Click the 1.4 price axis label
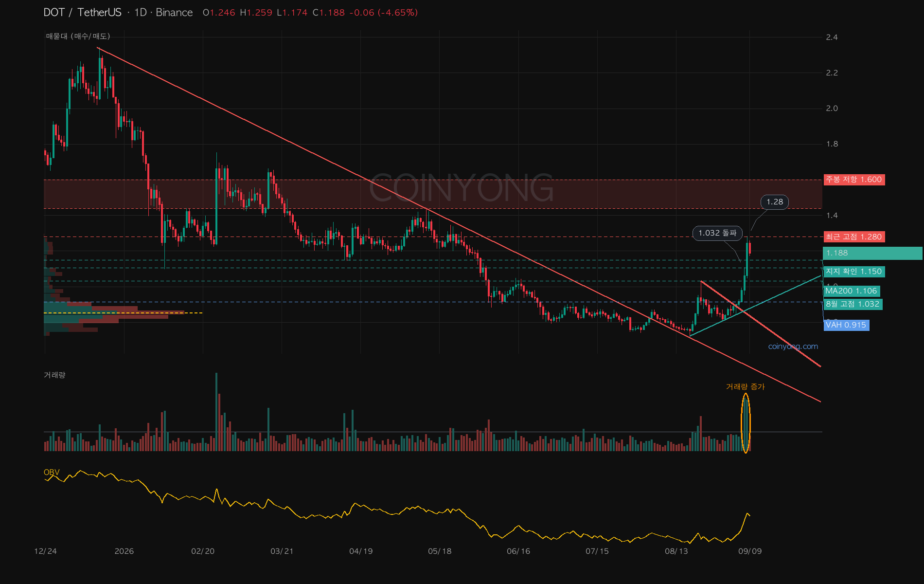Image resolution: width=924 pixels, height=584 pixels. 832,215
